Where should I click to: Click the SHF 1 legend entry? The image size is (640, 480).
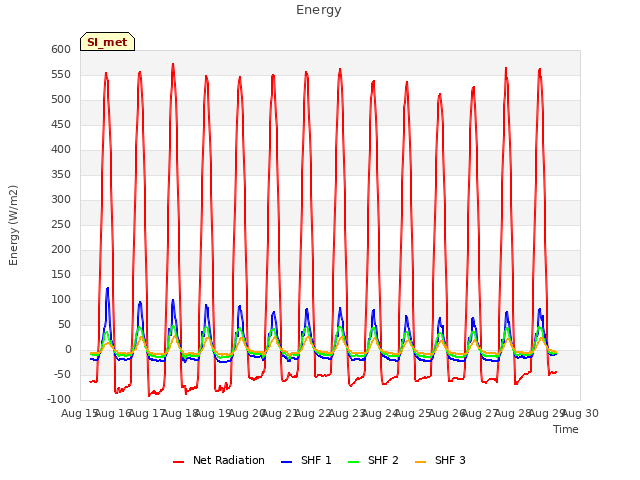click(x=307, y=460)
